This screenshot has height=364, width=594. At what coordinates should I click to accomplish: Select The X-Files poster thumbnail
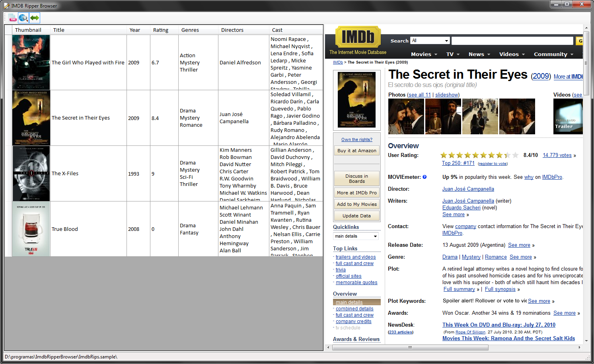[x=31, y=174]
